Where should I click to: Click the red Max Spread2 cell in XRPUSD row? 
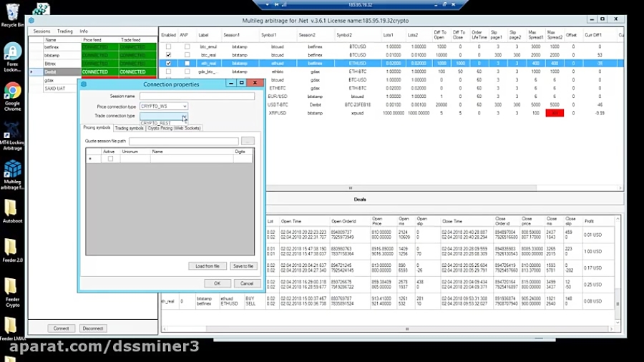click(x=555, y=113)
